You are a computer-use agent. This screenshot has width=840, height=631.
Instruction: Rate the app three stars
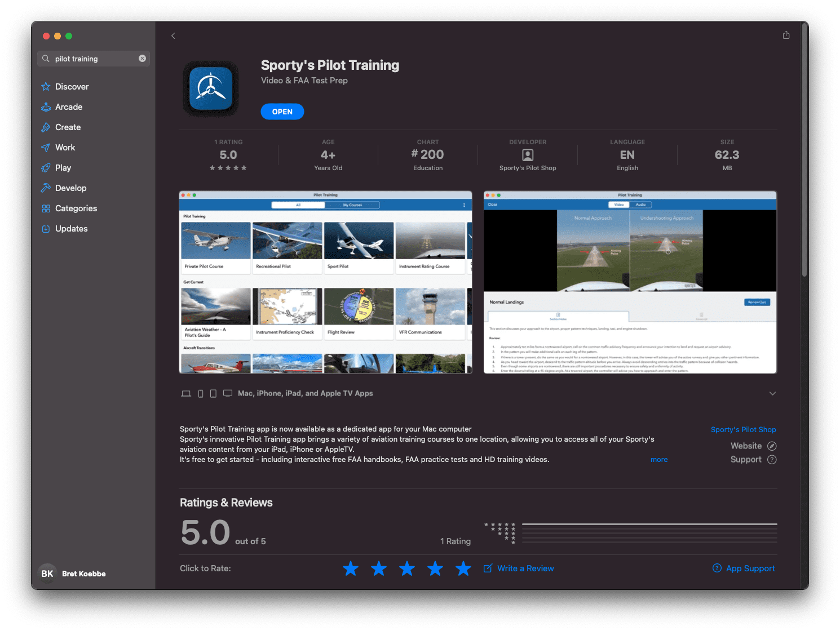(407, 568)
